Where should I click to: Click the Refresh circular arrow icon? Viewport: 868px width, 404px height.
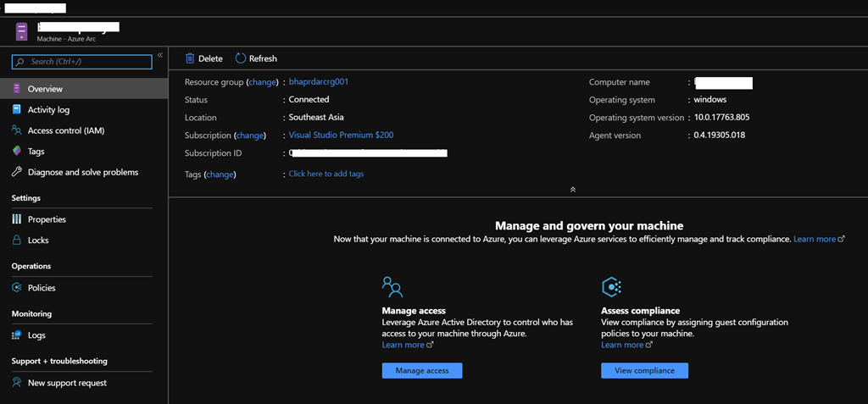[241, 58]
